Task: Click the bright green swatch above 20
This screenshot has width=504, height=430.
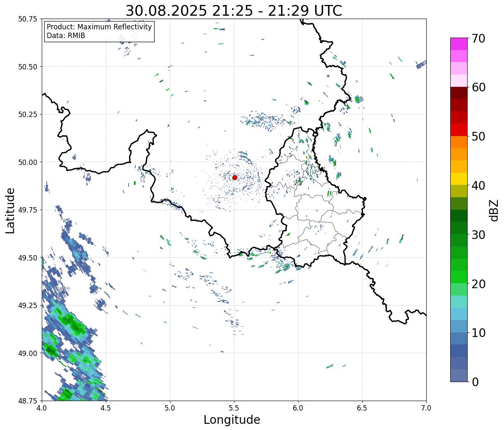Action: [x=459, y=277]
